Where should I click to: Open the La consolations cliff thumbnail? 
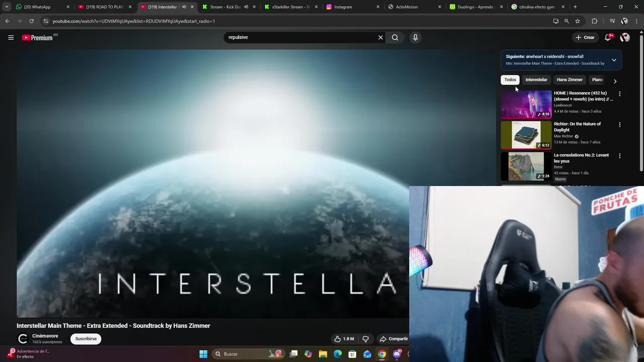[x=526, y=166]
